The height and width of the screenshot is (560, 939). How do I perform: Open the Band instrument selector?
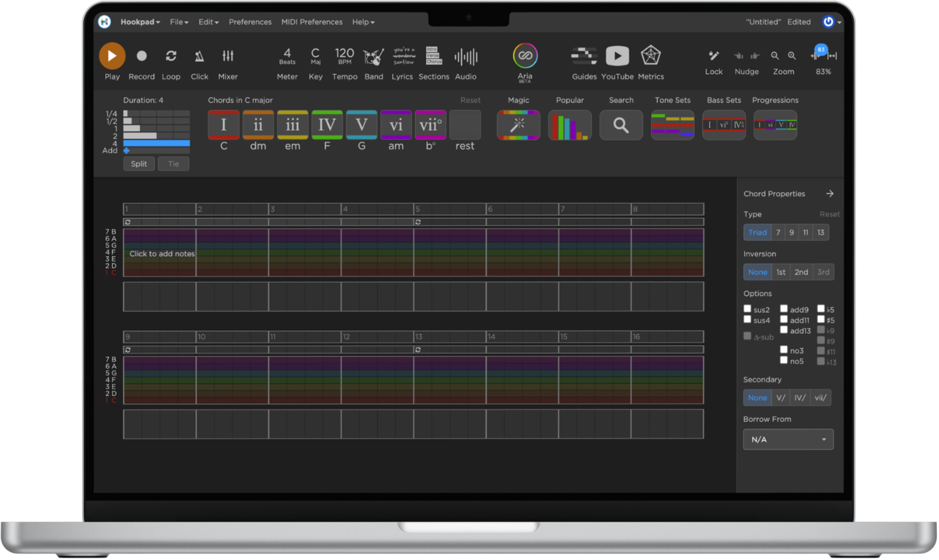[x=373, y=56]
